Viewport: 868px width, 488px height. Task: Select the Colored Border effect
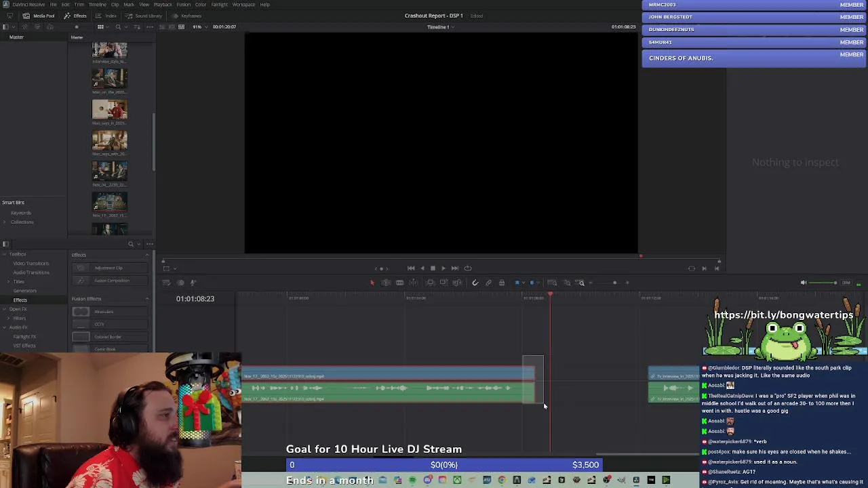pyautogui.click(x=110, y=337)
